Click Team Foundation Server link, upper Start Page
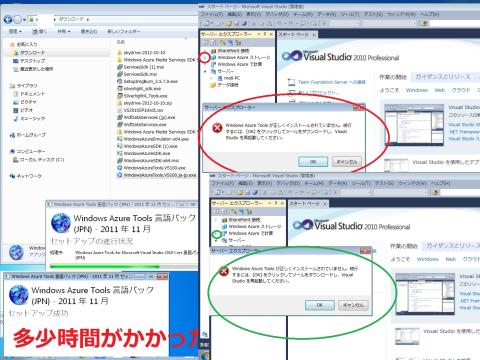 (x=331, y=82)
